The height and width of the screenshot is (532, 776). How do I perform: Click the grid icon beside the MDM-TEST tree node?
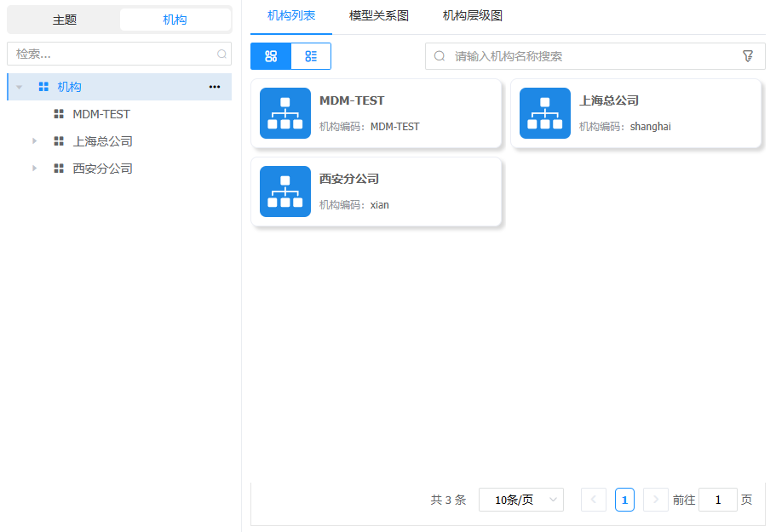click(x=59, y=114)
